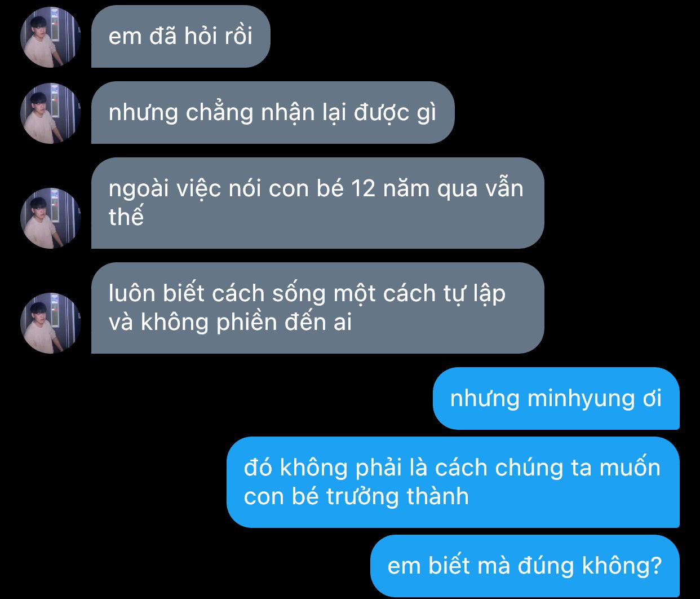Click the number '12' in the gray message
This screenshot has height=599, width=700.
(363, 189)
